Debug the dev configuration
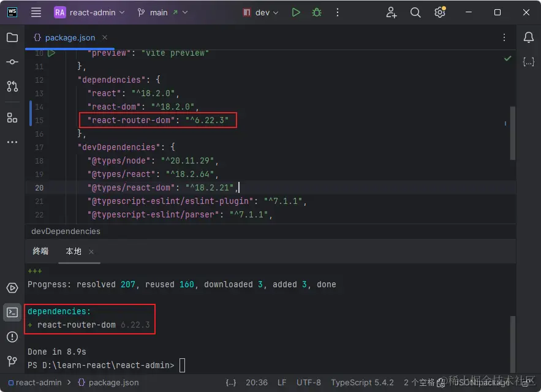541x392 pixels. tap(316, 12)
